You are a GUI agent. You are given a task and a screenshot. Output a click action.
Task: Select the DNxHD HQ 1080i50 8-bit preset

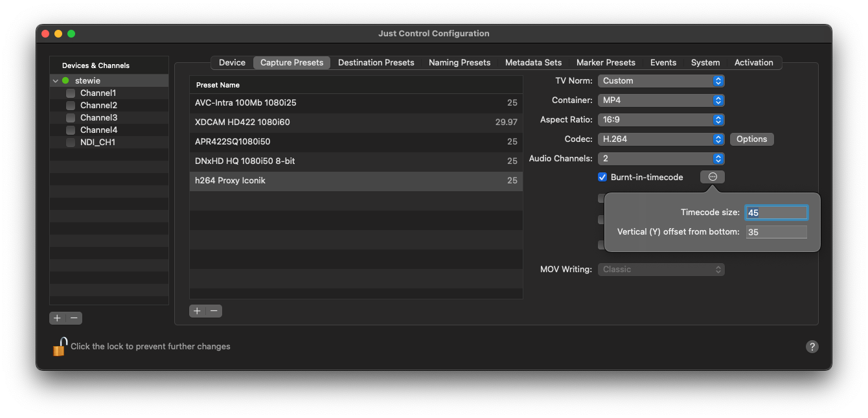(356, 161)
